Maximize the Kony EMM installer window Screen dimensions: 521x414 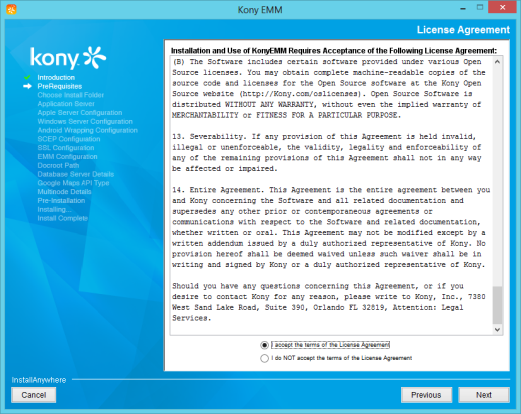pos(480,7)
